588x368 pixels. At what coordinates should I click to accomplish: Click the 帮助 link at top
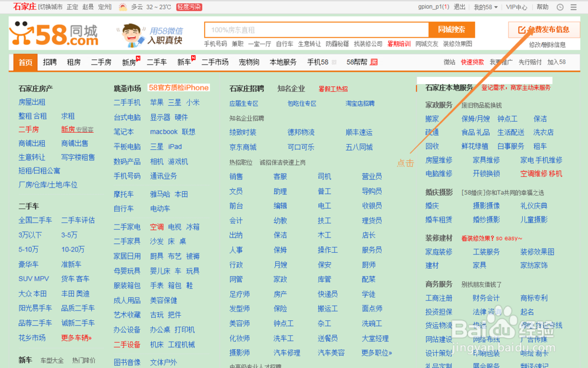[x=542, y=7]
